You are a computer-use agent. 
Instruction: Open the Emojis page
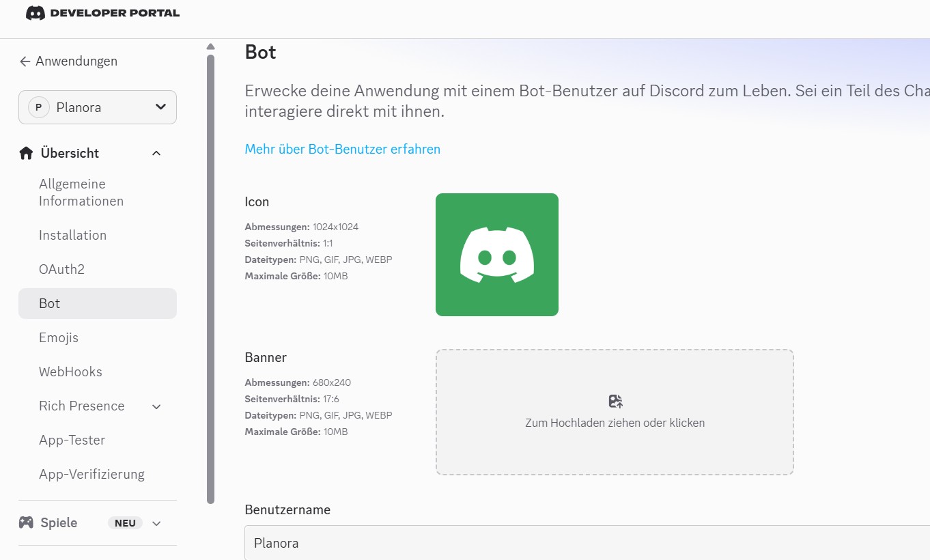pos(59,337)
